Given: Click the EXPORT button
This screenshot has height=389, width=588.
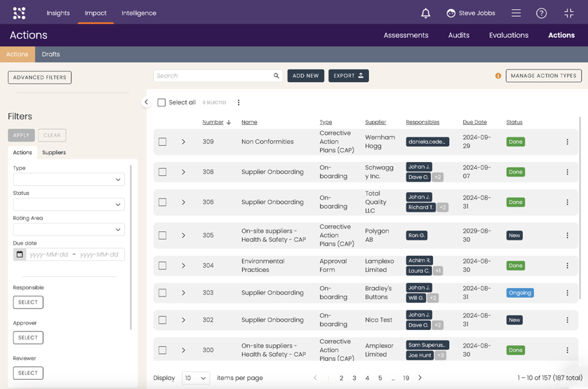Looking at the screenshot, I should point(348,76).
